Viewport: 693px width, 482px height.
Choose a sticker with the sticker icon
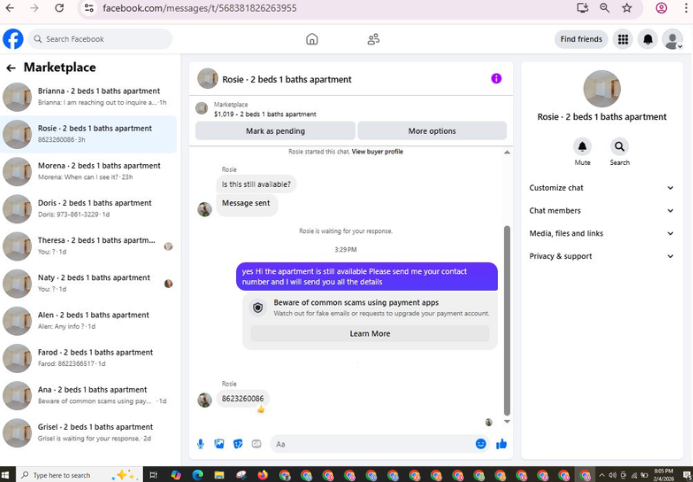[238, 444]
